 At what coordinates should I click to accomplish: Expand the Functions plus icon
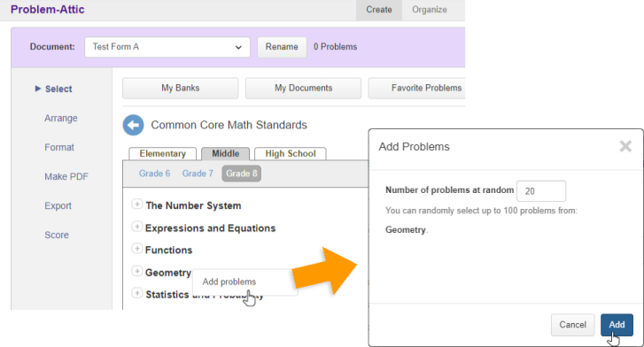[137, 249]
